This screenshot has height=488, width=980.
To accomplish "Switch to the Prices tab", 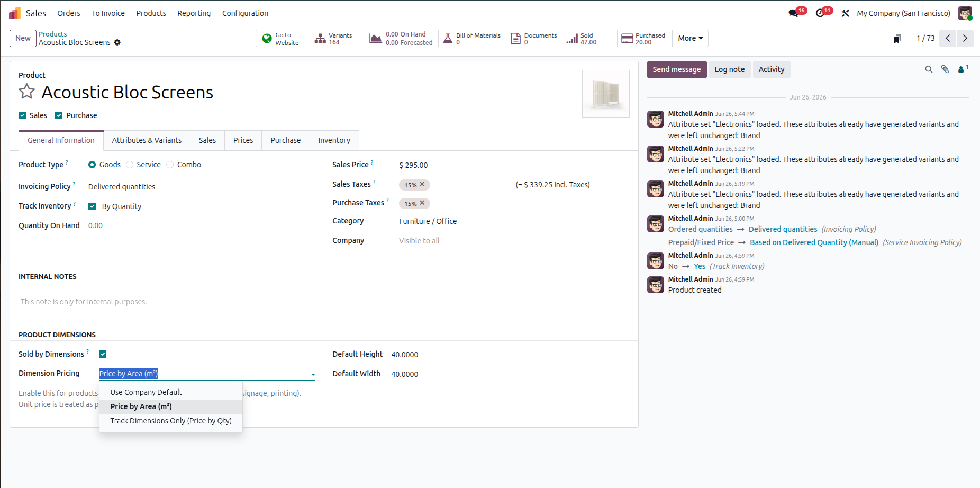I will (x=243, y=140).
